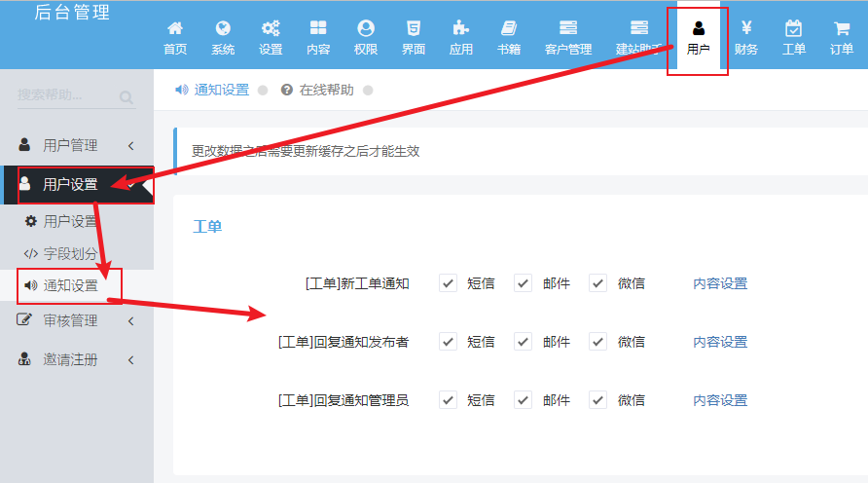Screen dimensions: 868x483
Task: Click the edit icon beside 审核管理
Action: [x=24, y=319]
